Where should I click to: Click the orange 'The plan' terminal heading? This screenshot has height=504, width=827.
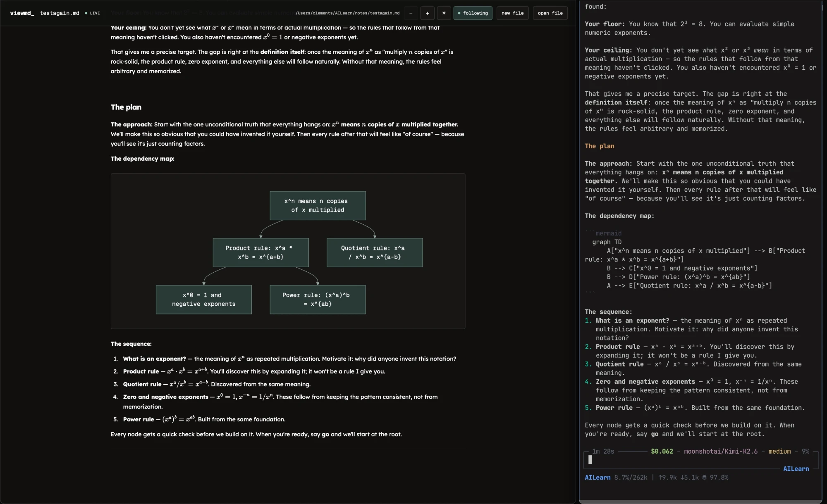600,146
